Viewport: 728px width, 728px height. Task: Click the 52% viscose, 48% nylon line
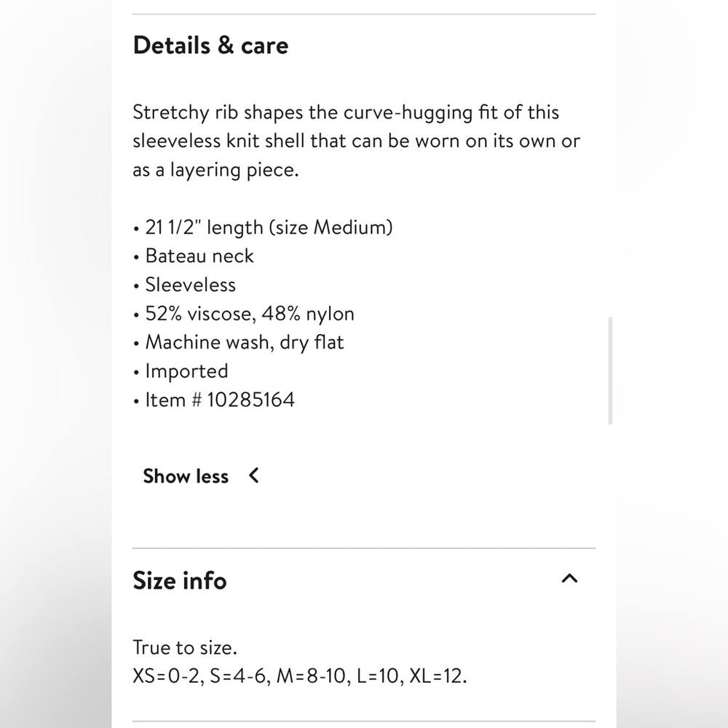pos(250,314)
